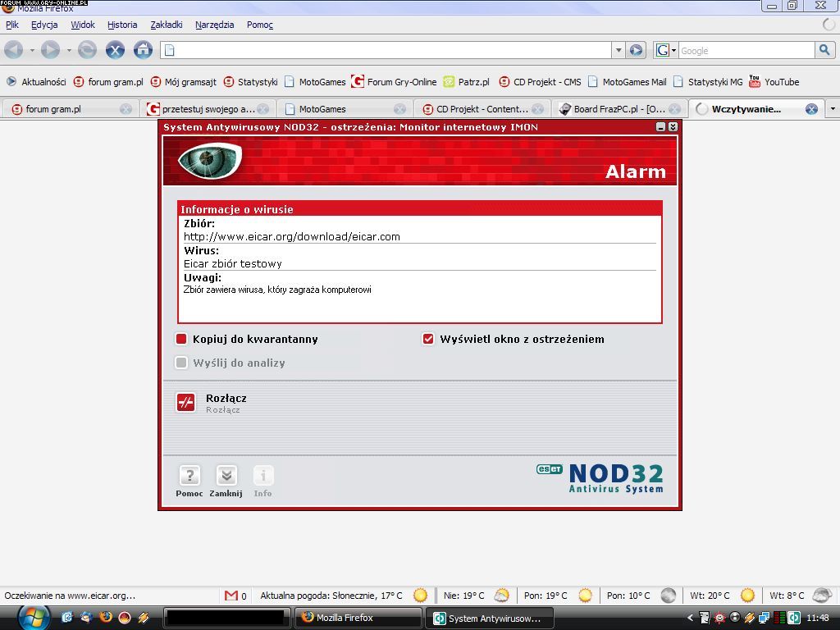Click the Wt: 8° C forecast icon
This screenshot has width=840, height=630.
pos(821,596)
